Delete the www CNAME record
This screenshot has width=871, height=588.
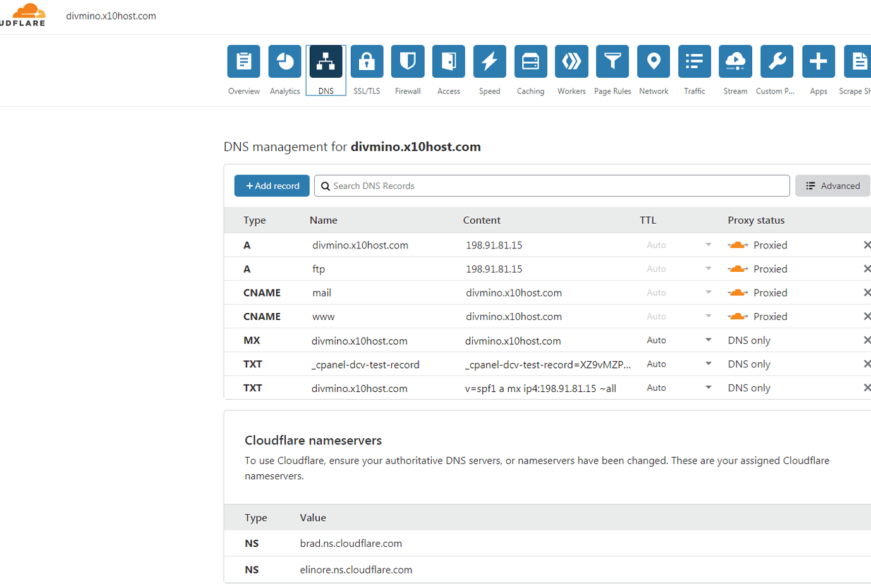(867, 316)
